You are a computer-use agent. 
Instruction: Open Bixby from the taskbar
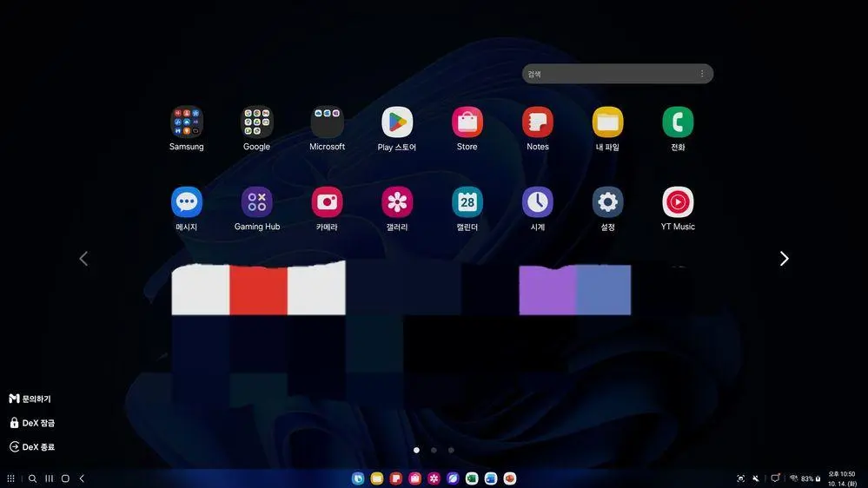[x=358, y=478]
